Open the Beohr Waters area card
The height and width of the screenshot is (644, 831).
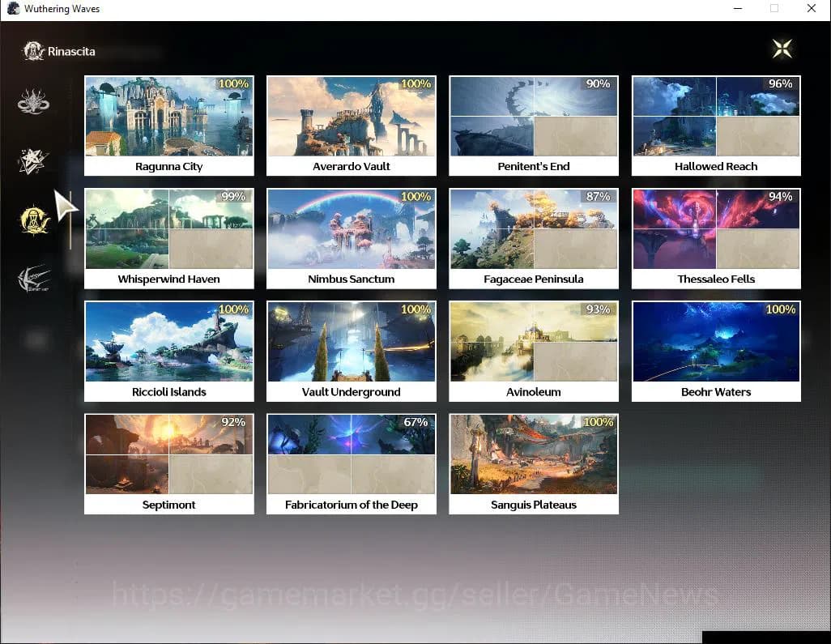[x=716, y=351]
